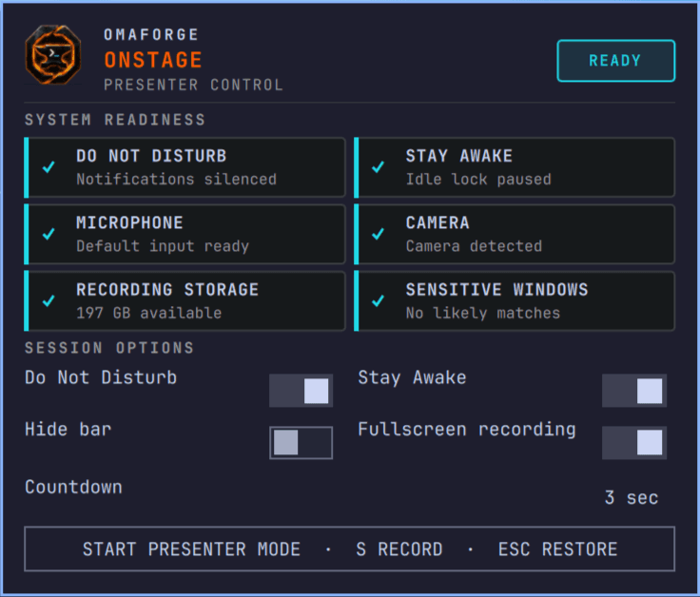The image size is (700, 597).
Task: Click the SESSION OPTIONS heading
Action: pyautogui.click(x=109, y=348)
